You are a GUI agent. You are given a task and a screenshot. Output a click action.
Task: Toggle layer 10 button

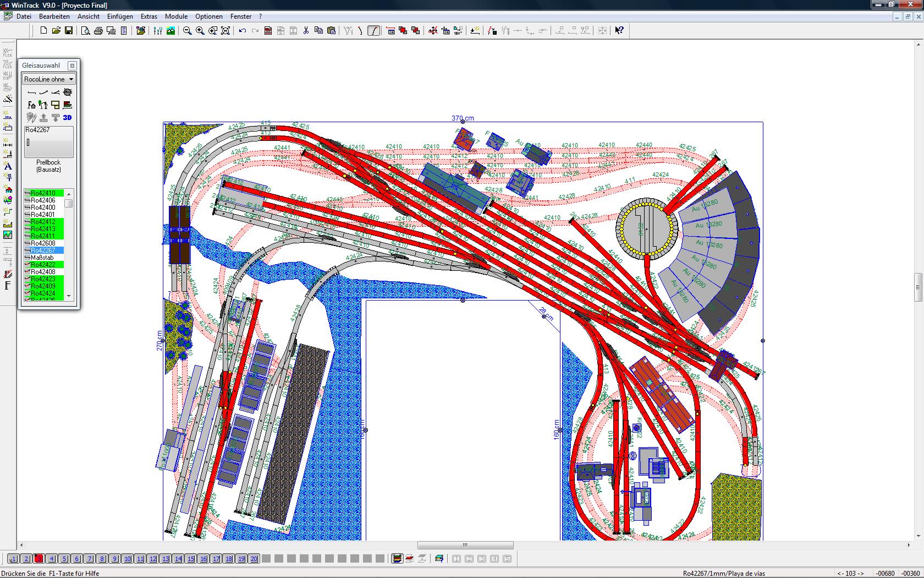(x=128, y=559)
